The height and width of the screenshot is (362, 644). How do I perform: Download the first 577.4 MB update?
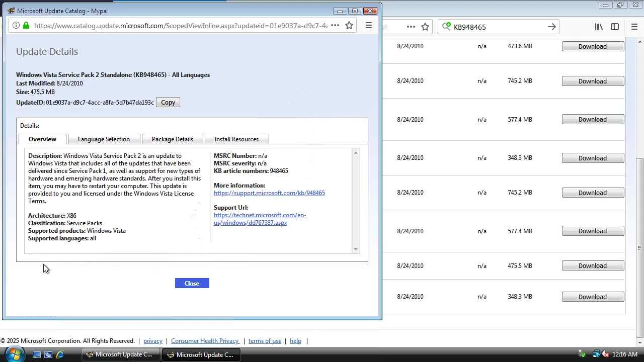pyautogui.click(x=593, y=120)
